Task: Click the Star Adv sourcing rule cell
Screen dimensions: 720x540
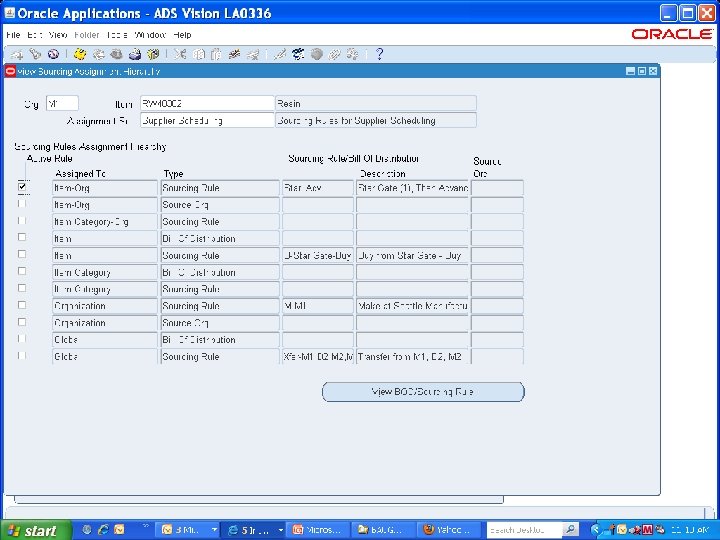Action: pos(317,188)
